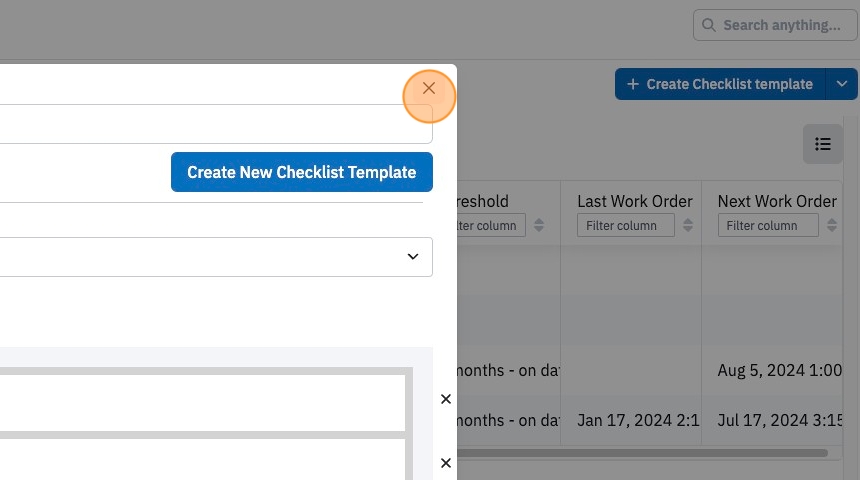Close the dialog with the X icon
Screen dimensions: 860x480
(429, 88)
